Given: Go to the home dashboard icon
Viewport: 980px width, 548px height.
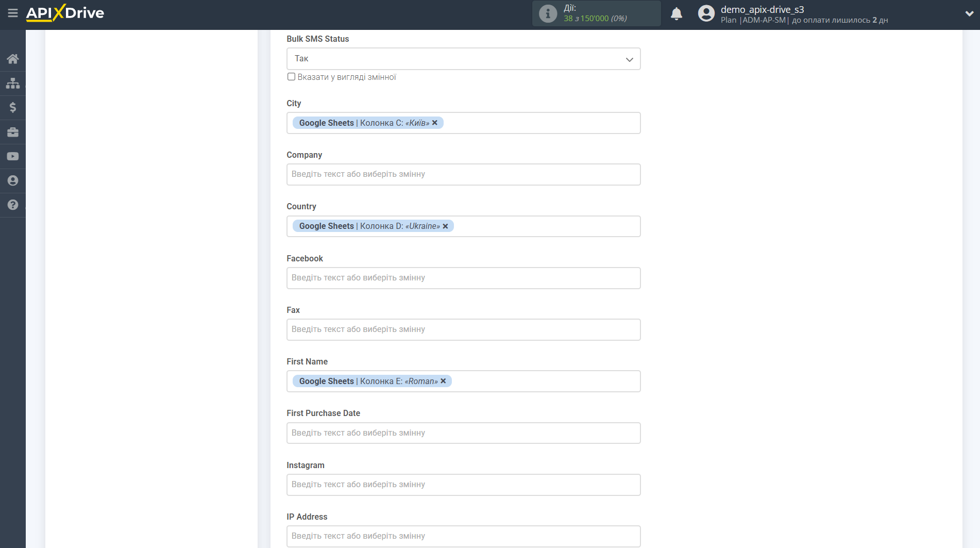Looking at the screenshot, I should pyautogui.click(x=13, y=59).
